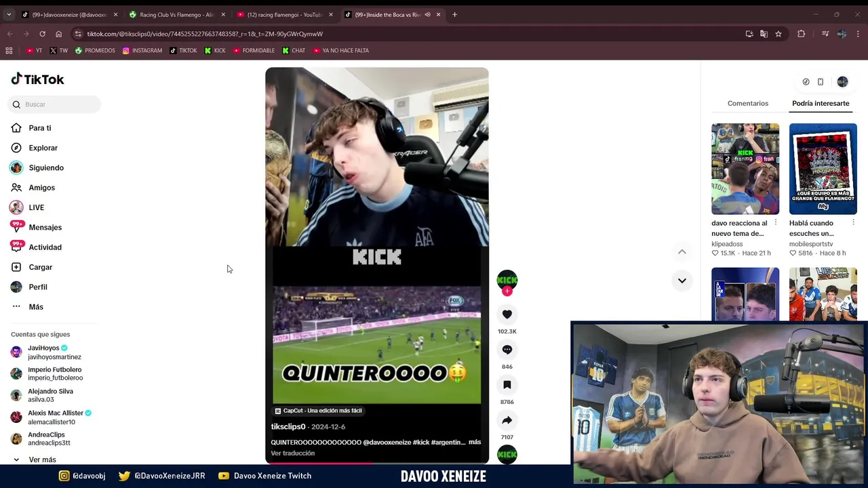
Task: Open YA NO HACE FALTA bookmark
Action: point(341,51)
